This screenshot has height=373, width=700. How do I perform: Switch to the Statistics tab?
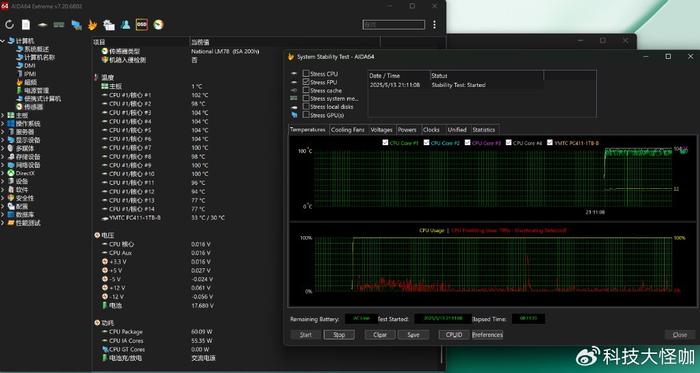(484, 130)
